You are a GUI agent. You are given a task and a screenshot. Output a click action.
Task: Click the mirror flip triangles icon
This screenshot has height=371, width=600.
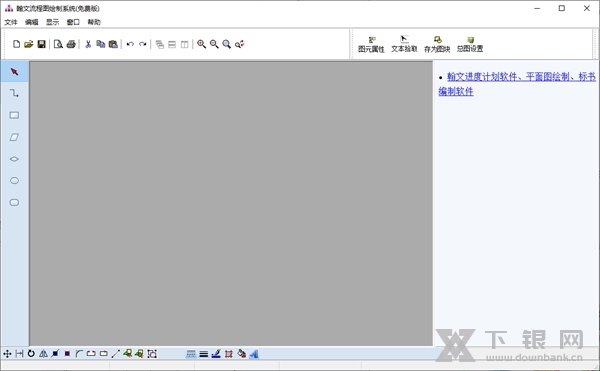tap(43, 354)
